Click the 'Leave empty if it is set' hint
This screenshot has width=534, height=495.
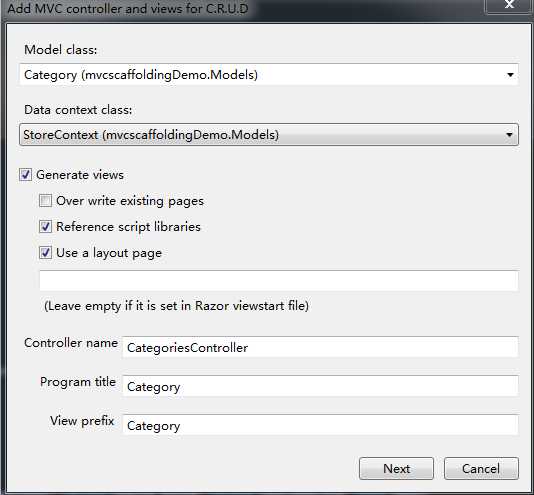(x=176, y=306)
